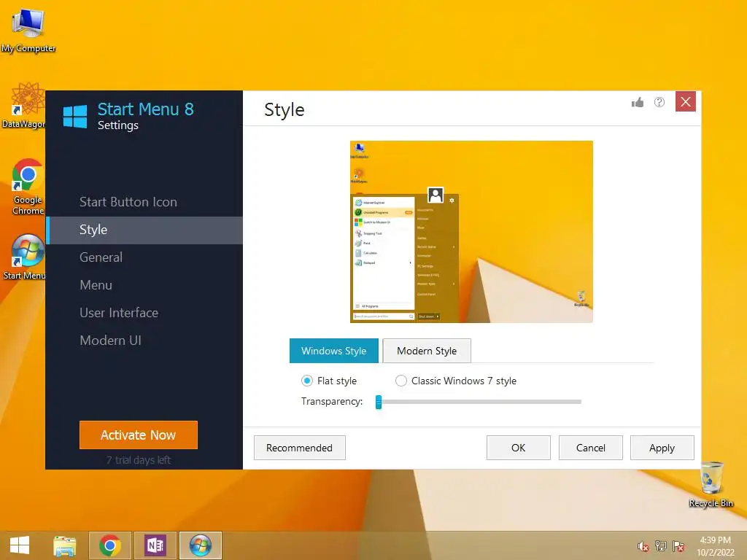Confirm settings with OK button
This screenshot has height=560, width=747.
(519, 448)
